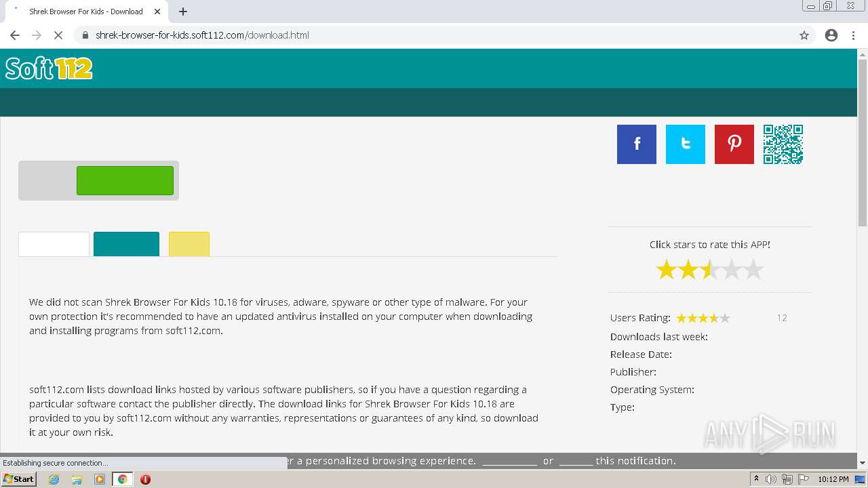
Task: Show hidden system tray icons
Action: click(756, 479)
